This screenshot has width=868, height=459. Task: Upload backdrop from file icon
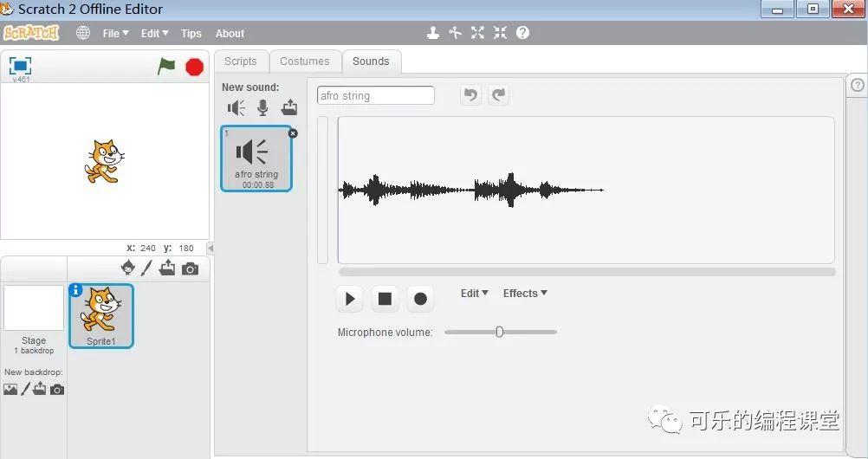click(39, 389)
